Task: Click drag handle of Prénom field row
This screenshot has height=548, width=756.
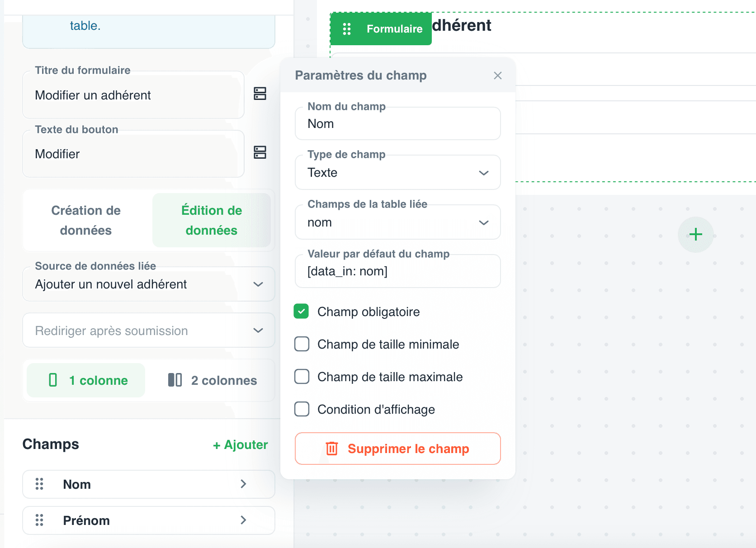Action: click(x=39, y=520)
